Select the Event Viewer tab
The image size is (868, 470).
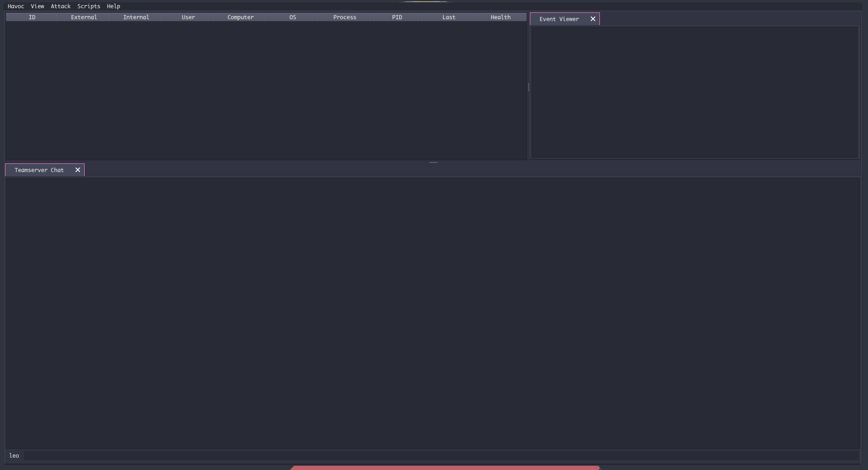point(559,19)
